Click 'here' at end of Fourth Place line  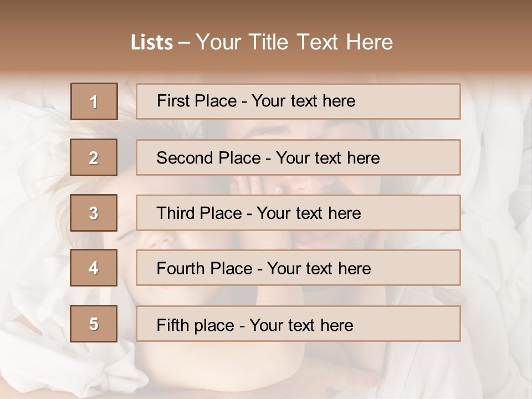click(354, 269)
